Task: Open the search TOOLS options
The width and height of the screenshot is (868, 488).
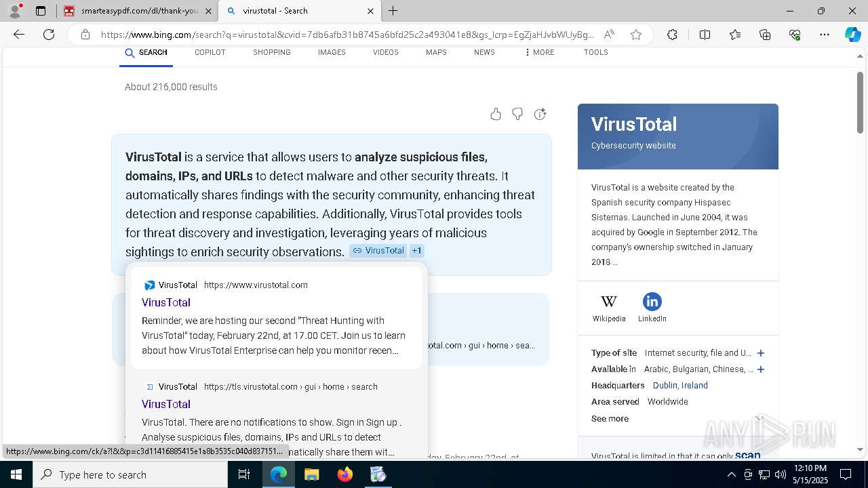Action: click(x=596, y=53)
